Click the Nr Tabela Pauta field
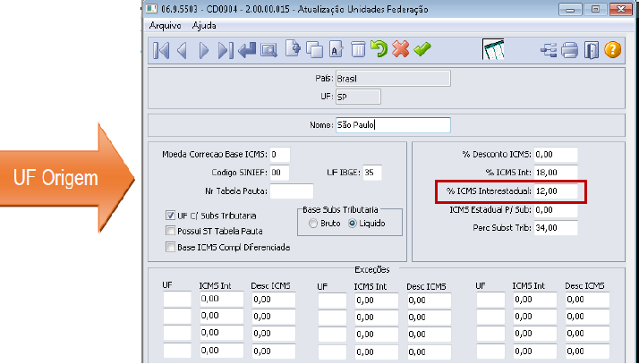This screenshot has height=364, width=639. click(x=292, y=191)
